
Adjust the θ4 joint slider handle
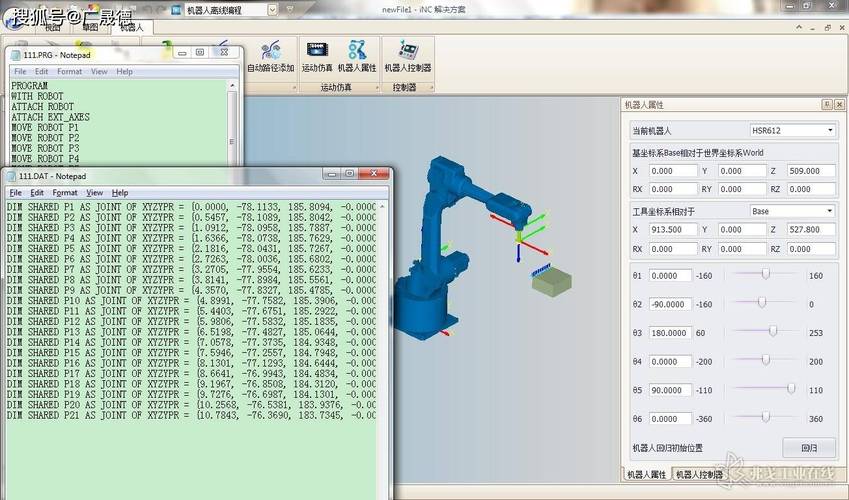766,360
